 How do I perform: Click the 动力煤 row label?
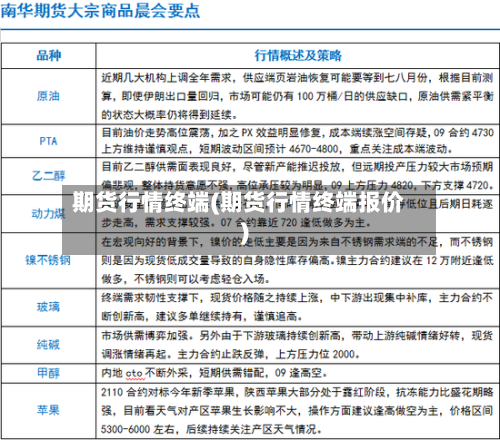(x=48, y=214)
